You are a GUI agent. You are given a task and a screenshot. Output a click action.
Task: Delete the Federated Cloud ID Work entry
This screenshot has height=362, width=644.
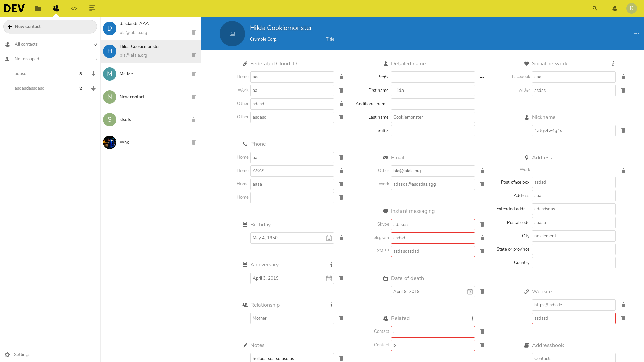click(x=341, y=90)
